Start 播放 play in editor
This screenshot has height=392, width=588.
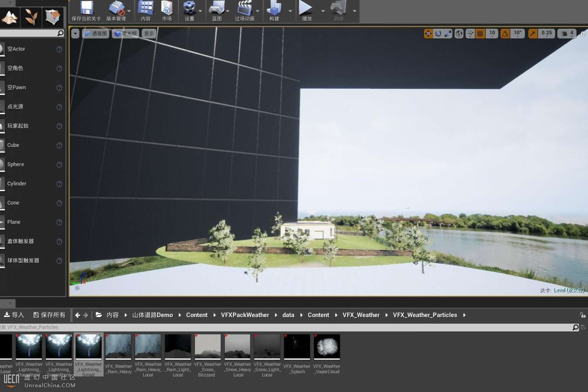(x=307, y=11)
